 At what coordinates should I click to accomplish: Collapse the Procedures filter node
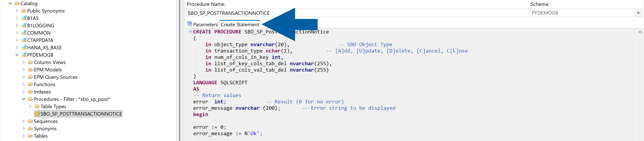24,99
